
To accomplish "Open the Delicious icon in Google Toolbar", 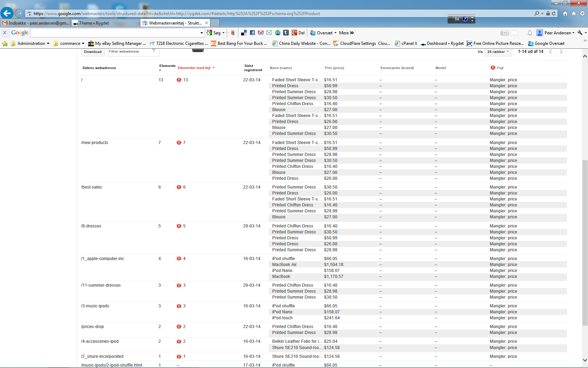I will (244, 33).
